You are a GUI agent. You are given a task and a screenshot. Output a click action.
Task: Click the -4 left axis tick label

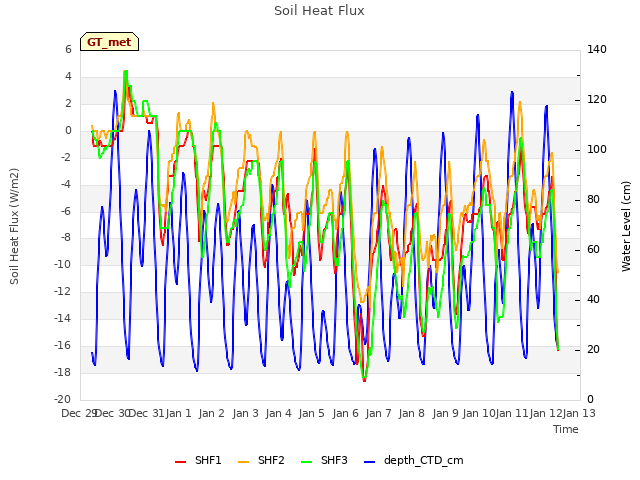[66, 184]
